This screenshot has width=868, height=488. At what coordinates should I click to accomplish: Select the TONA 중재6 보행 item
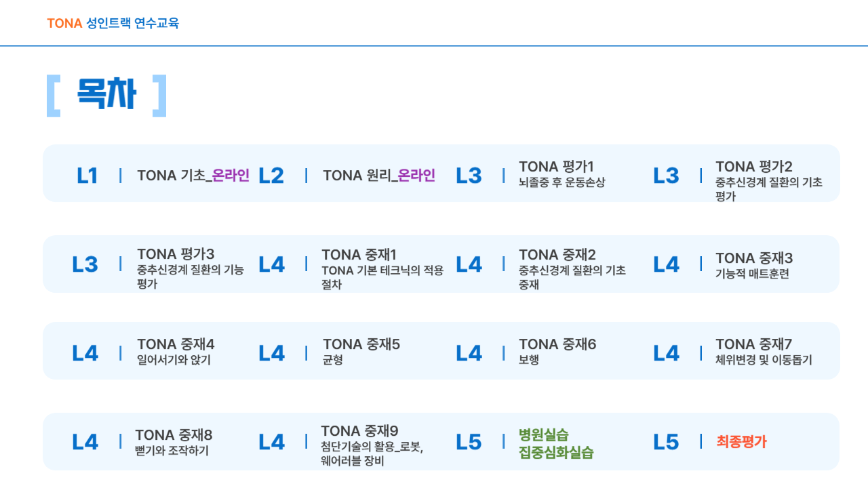(x=557, y=351)
